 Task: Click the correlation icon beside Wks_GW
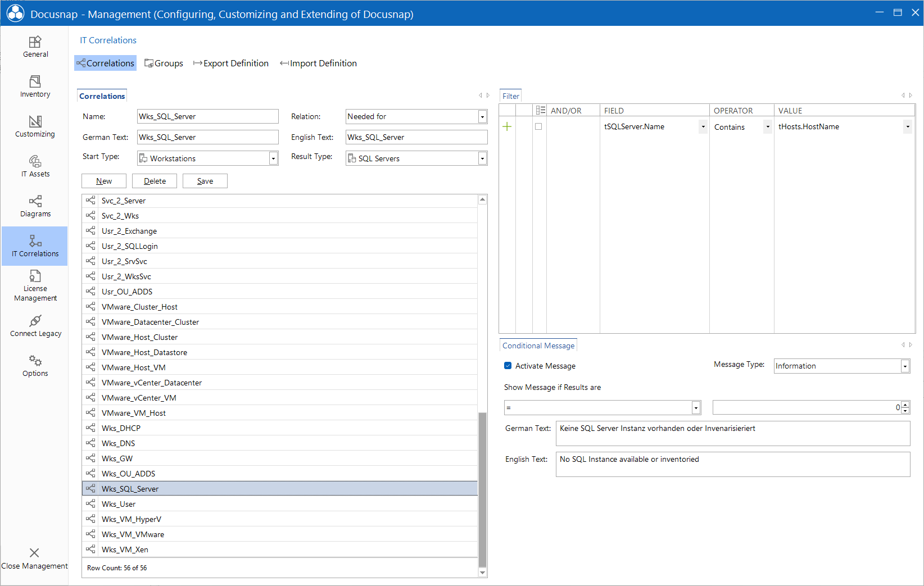point(90,458)
